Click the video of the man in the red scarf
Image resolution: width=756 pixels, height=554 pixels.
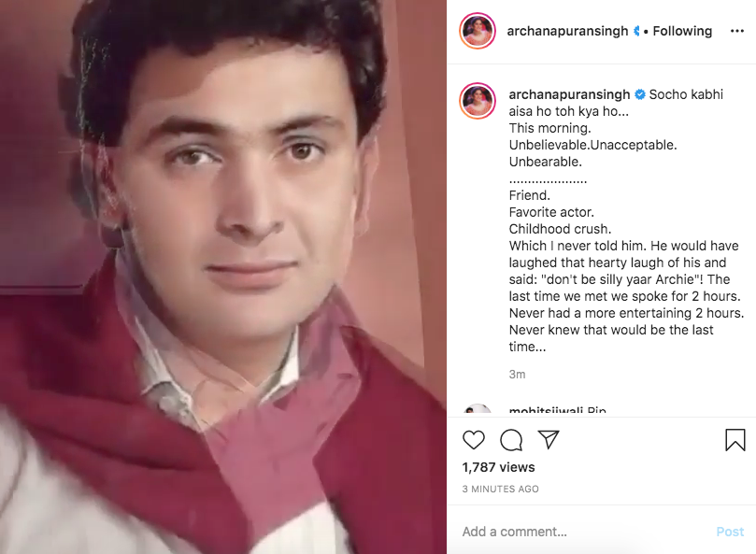point(223,277)
